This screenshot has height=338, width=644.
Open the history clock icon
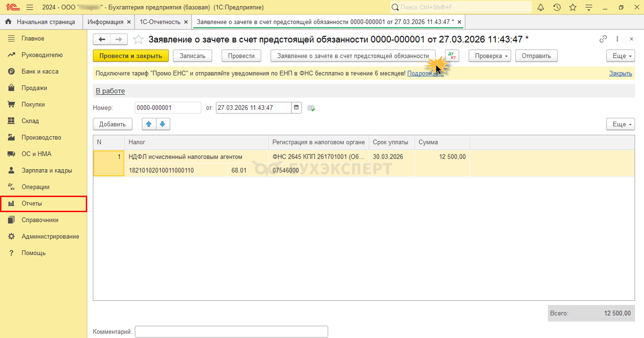coord(557,7)
